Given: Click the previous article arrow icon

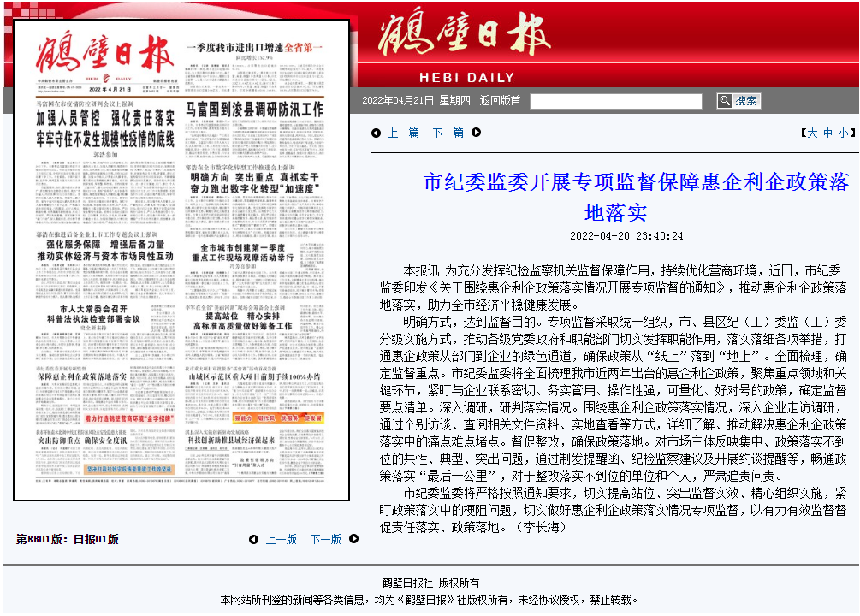Looking at the screenshot, I should click(x=376, y=133).
